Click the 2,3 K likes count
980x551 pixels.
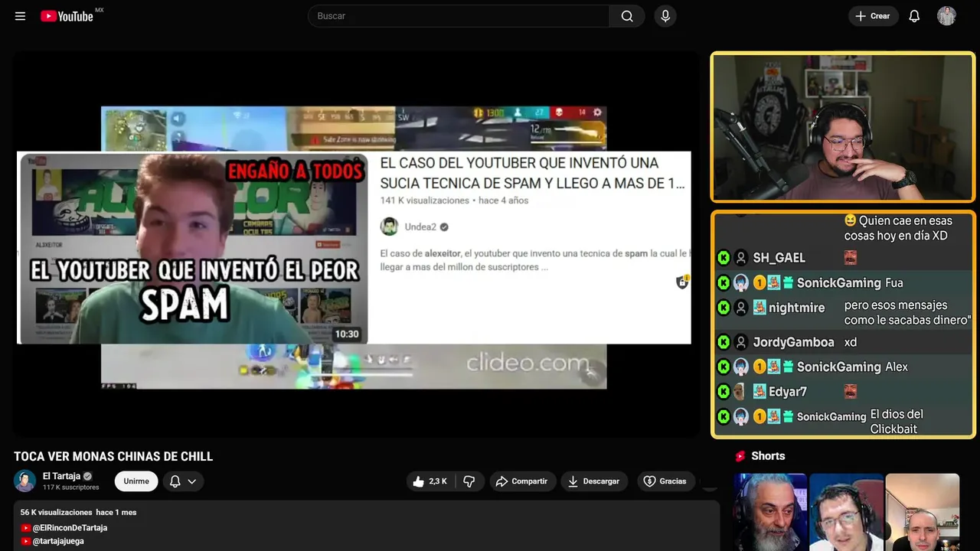click(x=438, y=481)
